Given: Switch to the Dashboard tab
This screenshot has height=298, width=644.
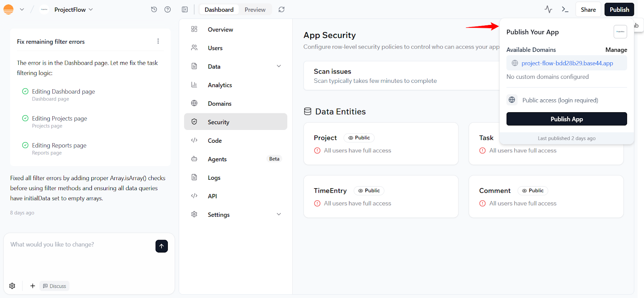Looking at the screenshot, I should (x=219, y=10).
